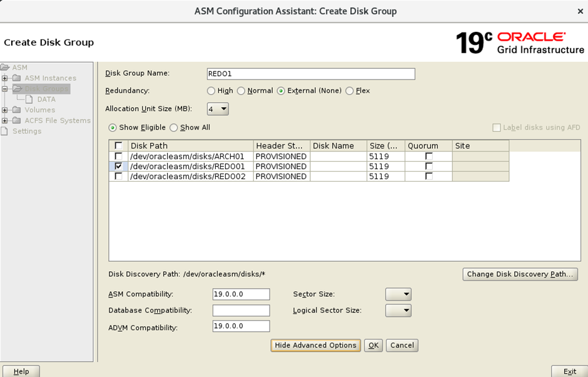Toggle Quorum checkbox for ARCH01 row
This screenshot has width=588, height=377.
[x=428, y=156]
